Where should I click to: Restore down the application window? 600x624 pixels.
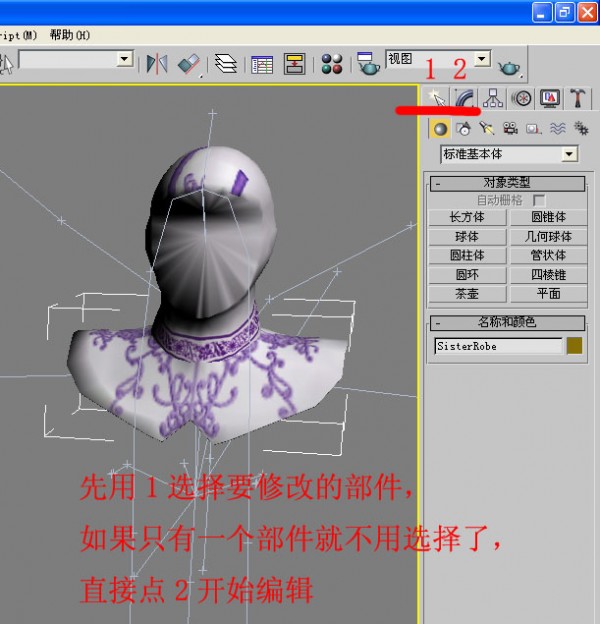click(565, 12)
